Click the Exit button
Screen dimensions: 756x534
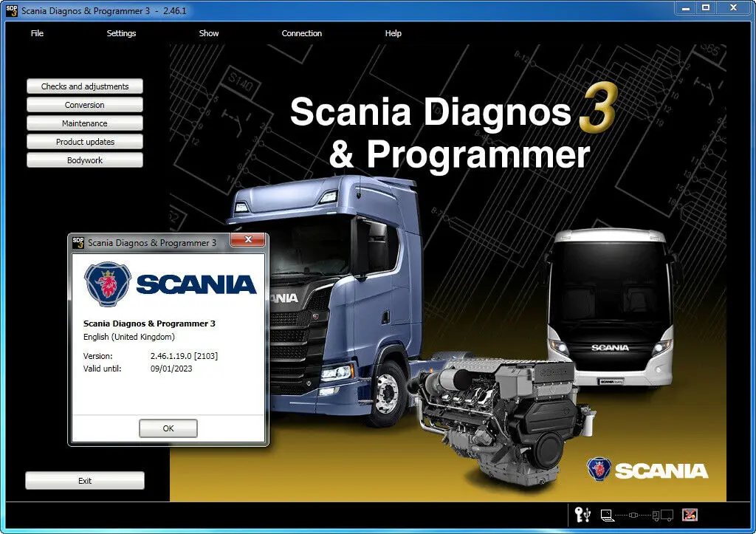tap(85, 481)
